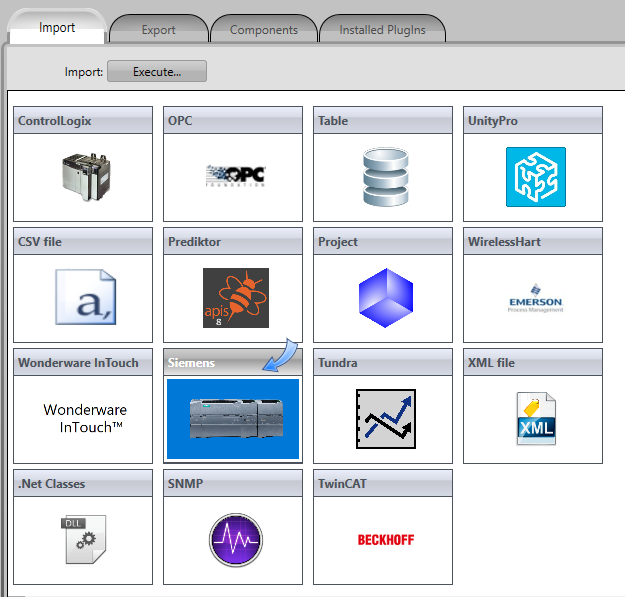The width and height of the screenshot is (625, 597).
Task: Select the ControlLogix PLC import icon
Action: click(84, 177)
